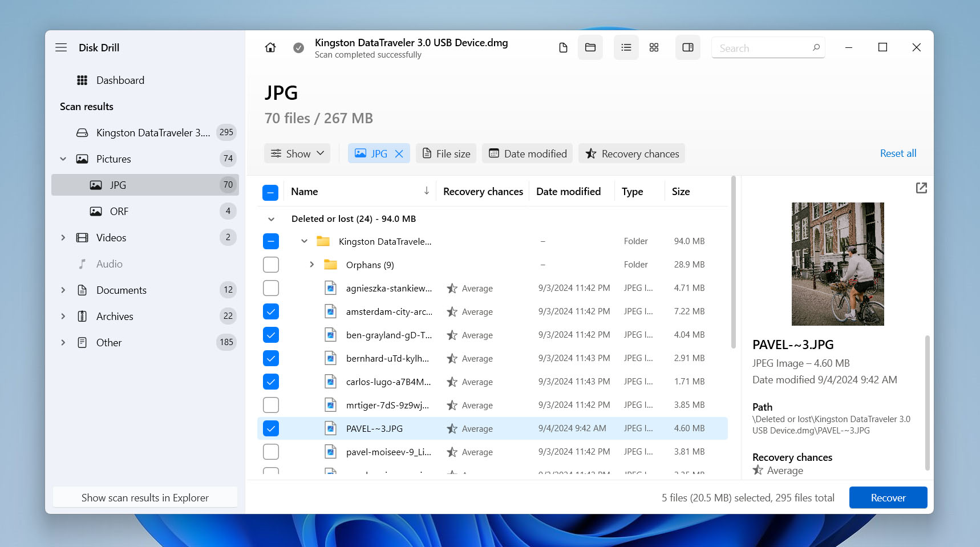Check the Orphans (9) folder checkbox
This screenshot has height=547, width=980.
271,265
